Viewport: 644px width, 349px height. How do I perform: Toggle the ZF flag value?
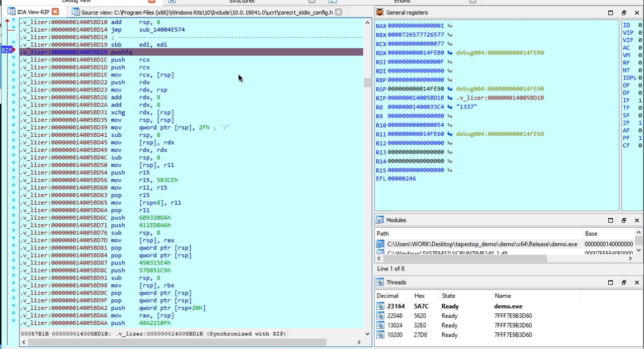point(640,123)
